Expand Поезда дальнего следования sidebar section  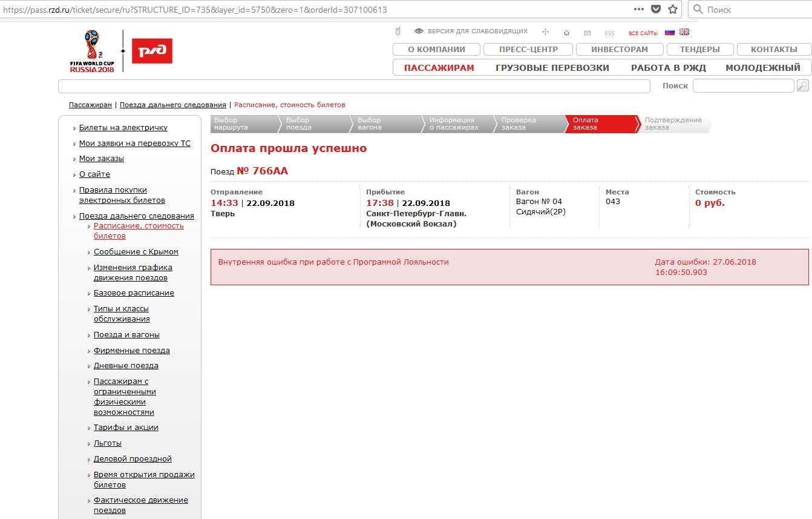(x=136, y=216)
